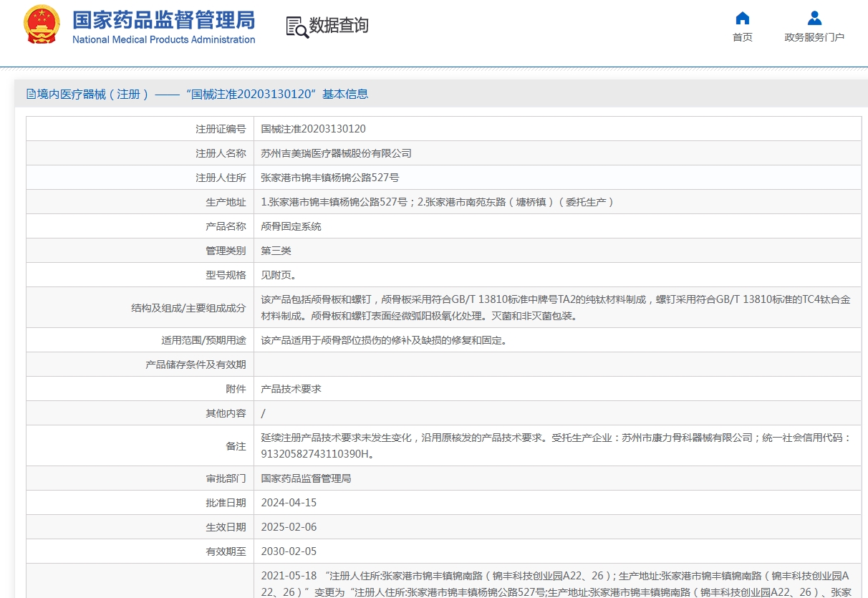Viewport: 868px width, 598px height.
Task: Open 政务服务门户 link text
Action: pos(814,37)
